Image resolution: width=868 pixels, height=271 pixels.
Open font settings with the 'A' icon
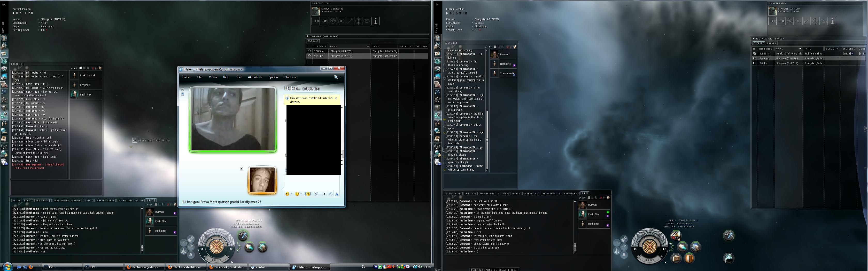point(337,194)
